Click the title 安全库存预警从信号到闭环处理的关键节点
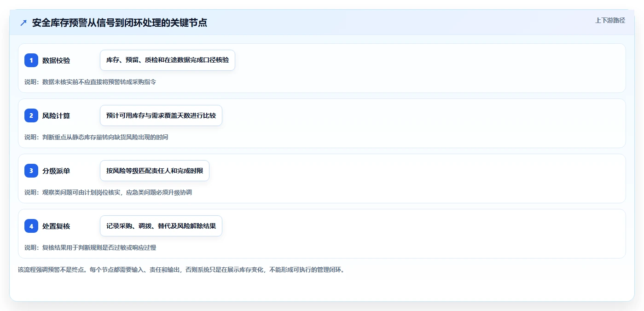Image resolution: width=644 pixels, height=311 pixels. (x=120, y=23)
